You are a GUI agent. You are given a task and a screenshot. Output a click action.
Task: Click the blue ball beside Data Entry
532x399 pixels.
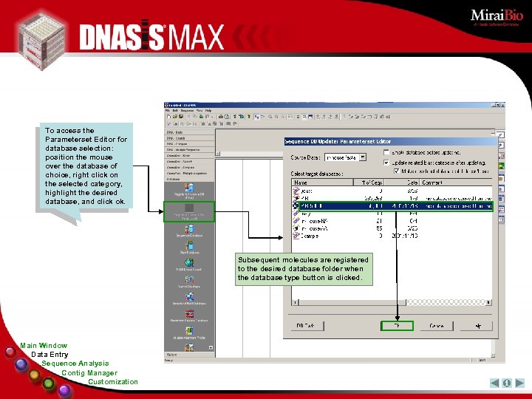[21, 365]
